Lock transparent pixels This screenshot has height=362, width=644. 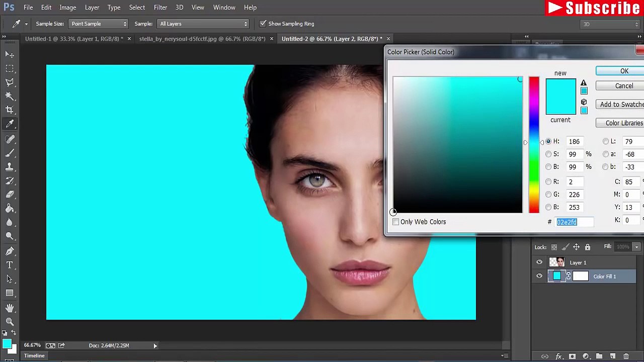(554, 247)
